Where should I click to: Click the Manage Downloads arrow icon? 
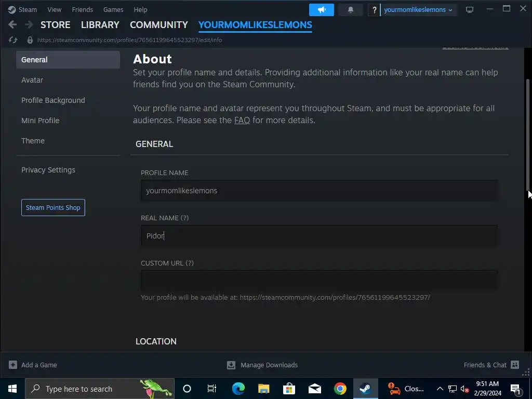pyautogui.click(x=231, y=365)
